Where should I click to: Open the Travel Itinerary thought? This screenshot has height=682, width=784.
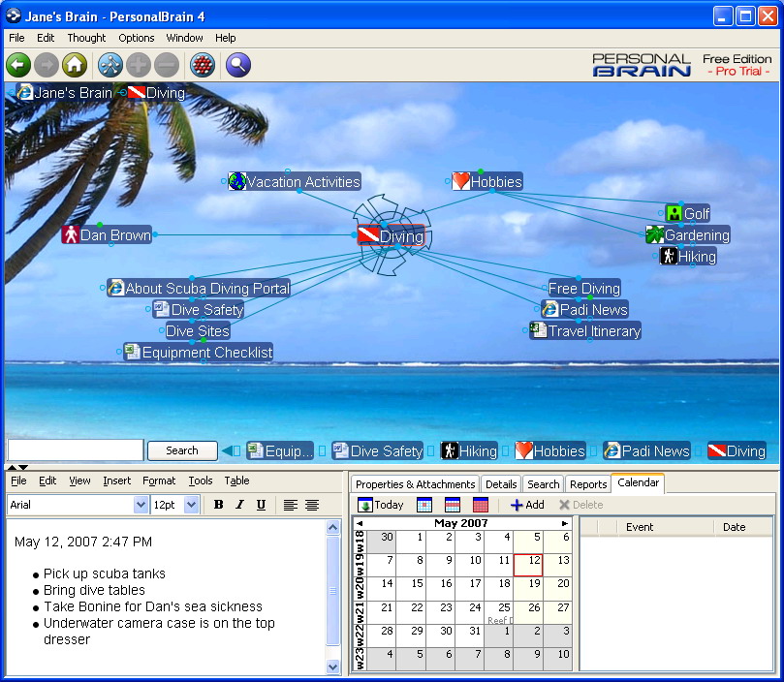585,331
